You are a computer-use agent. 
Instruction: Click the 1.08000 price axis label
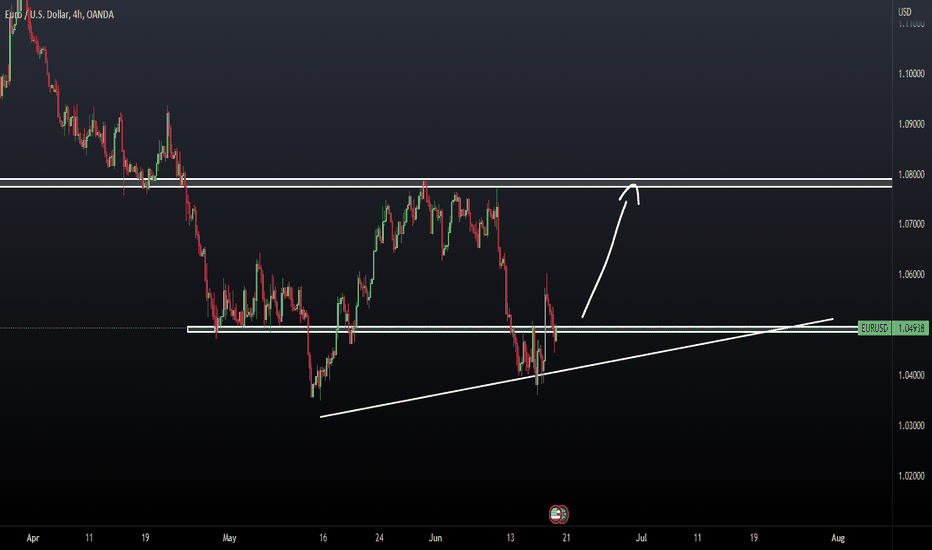(911, 174)
